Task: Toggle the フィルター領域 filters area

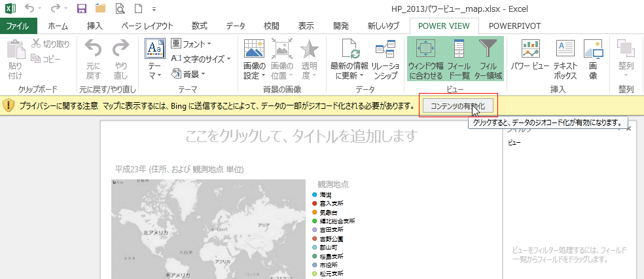Action: [x=488, y=59]
